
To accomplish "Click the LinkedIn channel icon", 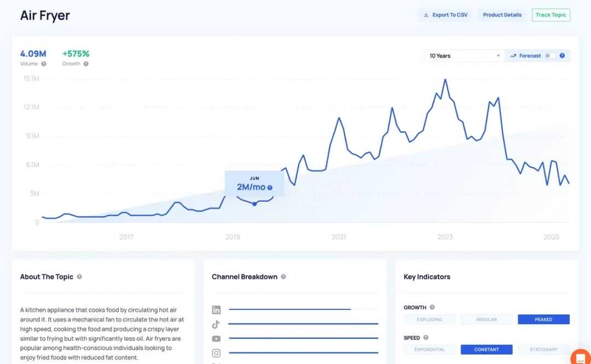I will tap(216, 310).
